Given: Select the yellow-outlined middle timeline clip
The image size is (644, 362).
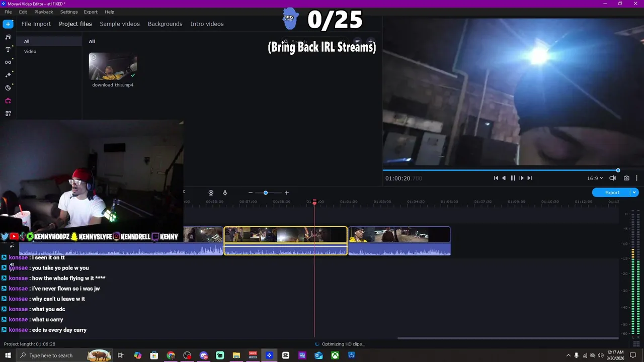Looking at the screenshot, I should point(286,241).
